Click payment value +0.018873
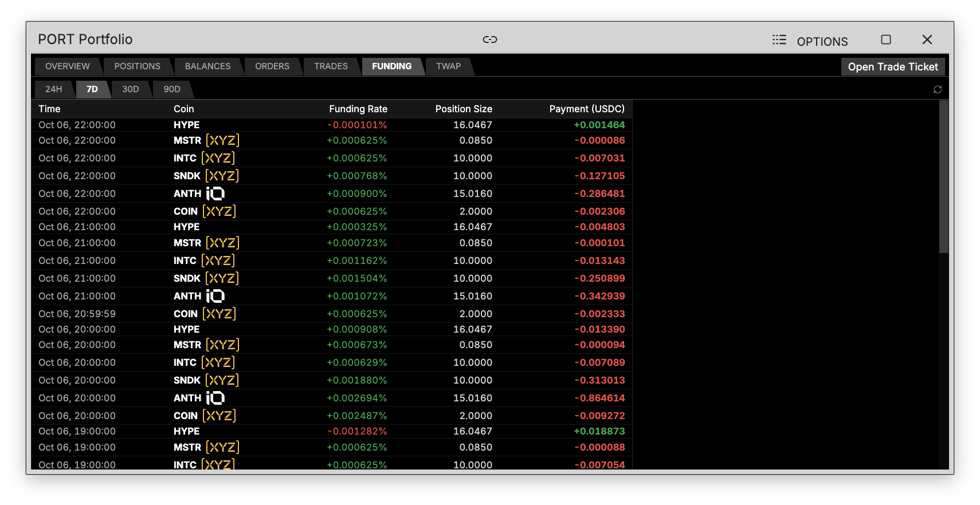 [599, 431]
